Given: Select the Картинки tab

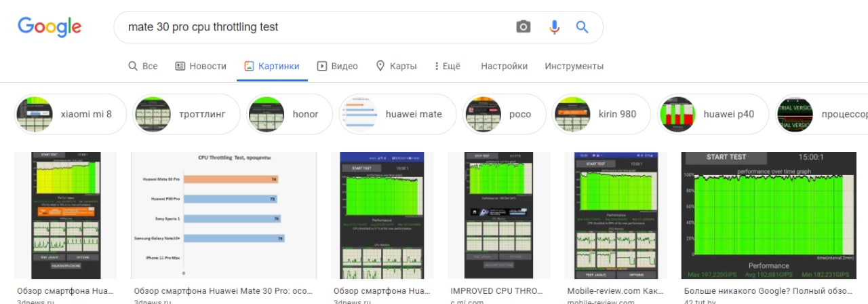Looking at the screenshot, I should click(272, 66).
